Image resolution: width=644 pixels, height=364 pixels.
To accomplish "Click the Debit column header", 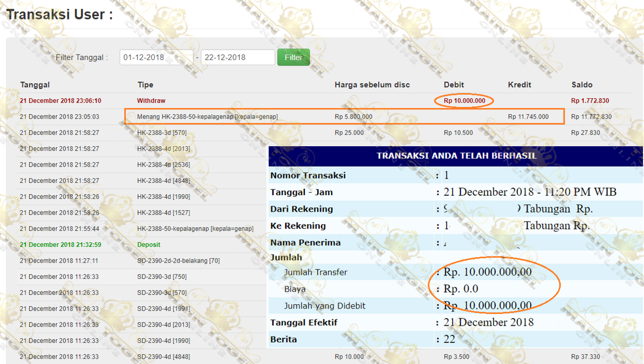I will coord(454,85).
